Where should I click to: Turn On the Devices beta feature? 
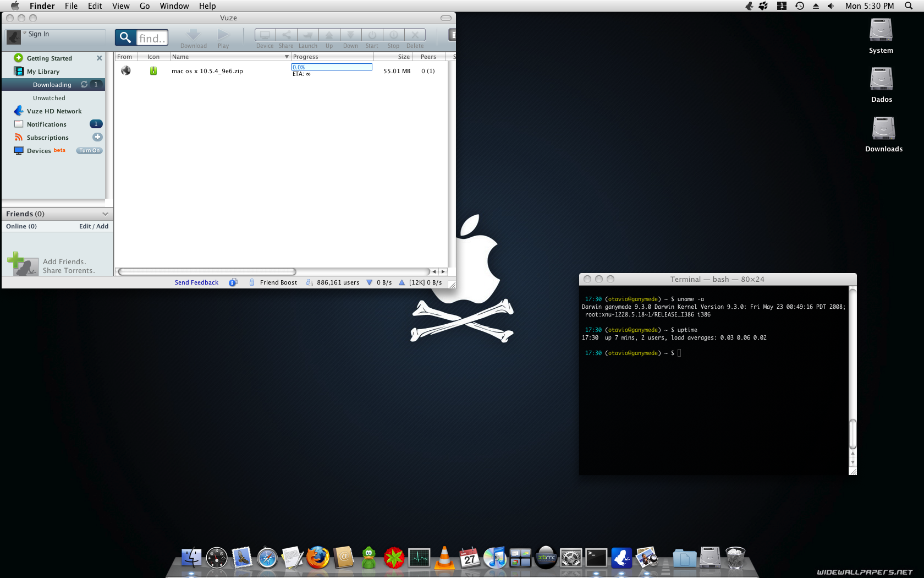click(x=89, y=150)
